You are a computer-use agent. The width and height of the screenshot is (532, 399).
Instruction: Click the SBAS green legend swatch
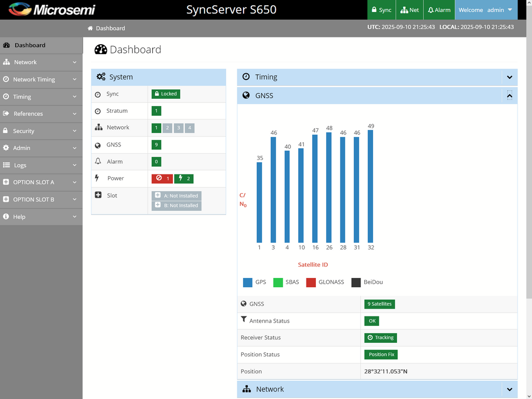[278, 282]
